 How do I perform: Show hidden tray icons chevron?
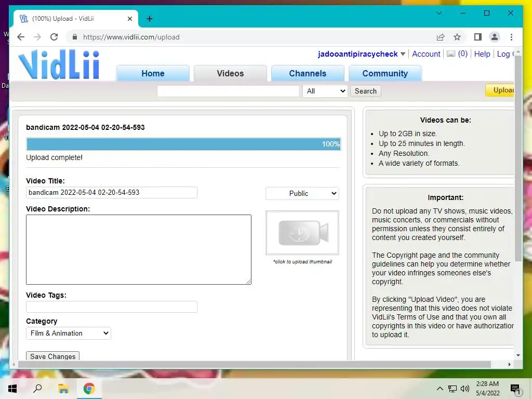click(440, 389)
